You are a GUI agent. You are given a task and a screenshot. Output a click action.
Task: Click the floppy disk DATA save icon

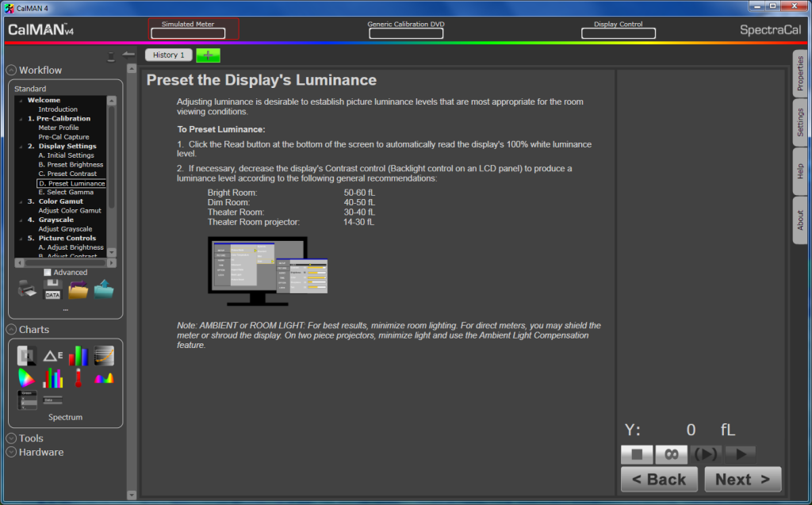pyautogui.click(x=52, y=290)
